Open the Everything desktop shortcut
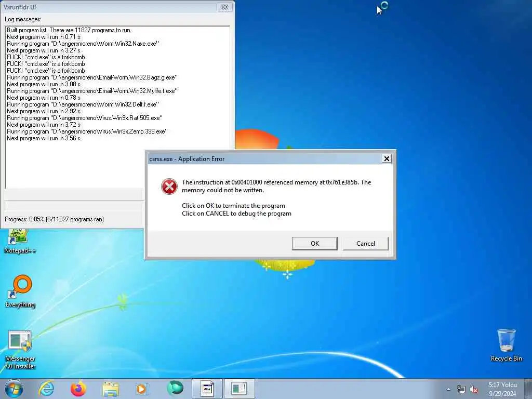 point(20,291)
